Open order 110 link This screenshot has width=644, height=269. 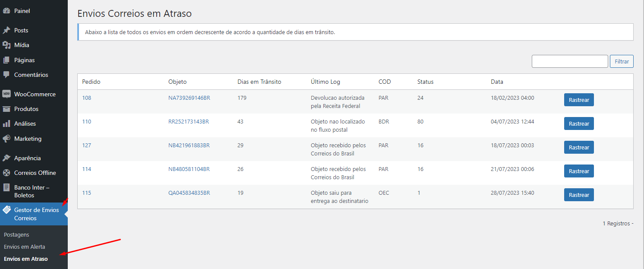pos(87,121)
